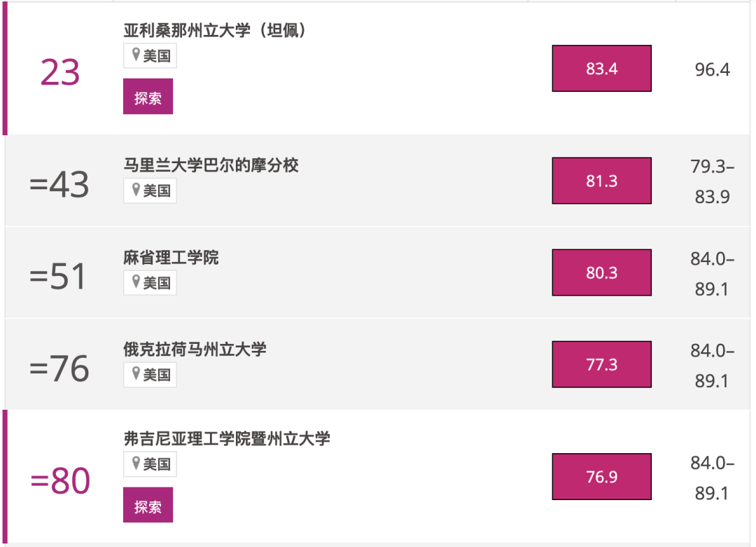This screenshot has height=547, width=756.
Task: Click 探索 button for 亚利桑那州立大学（坦佩）
Action: point(148,97)
